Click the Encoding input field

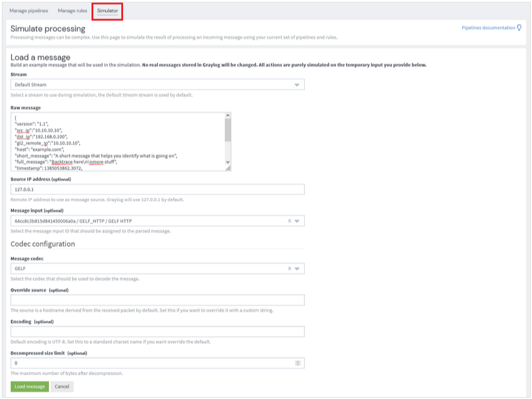tap(157, 331)
